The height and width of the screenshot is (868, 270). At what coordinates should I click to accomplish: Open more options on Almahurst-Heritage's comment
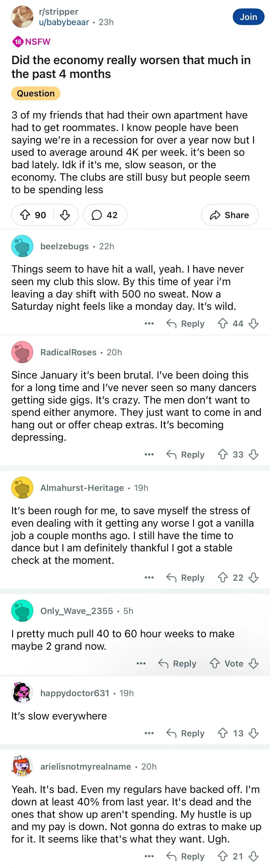pyautogui.click(x=149, y=578)
